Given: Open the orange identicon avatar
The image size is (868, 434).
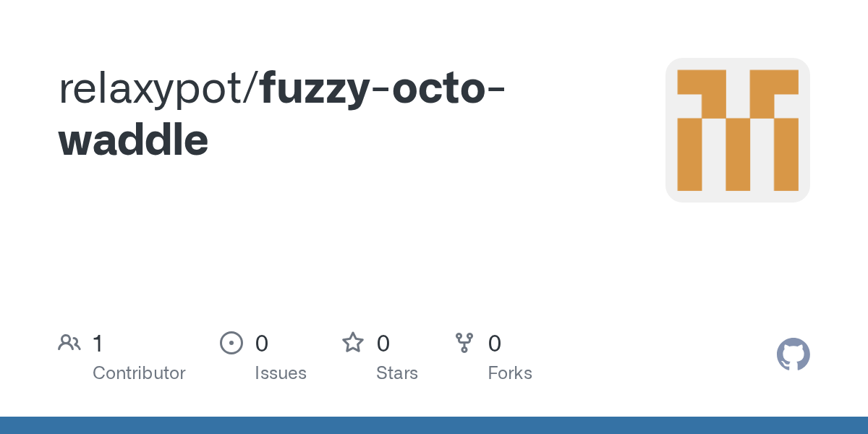Looking at the screenshot, I should pos(738,130).
